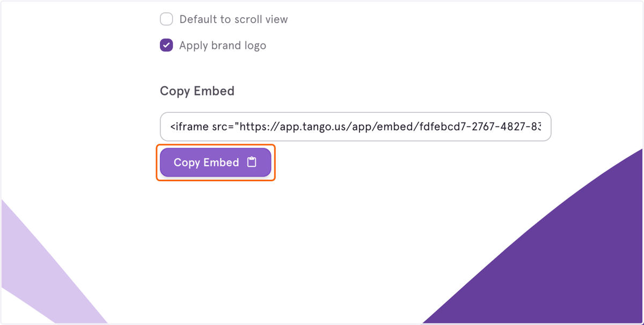Click the purple Copy Embed button
The image size is (644, 325).
pos(216,162)
